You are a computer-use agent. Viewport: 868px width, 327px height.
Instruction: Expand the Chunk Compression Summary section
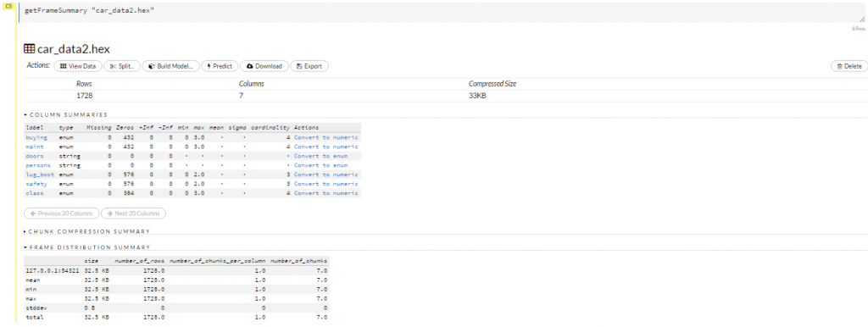87,231
